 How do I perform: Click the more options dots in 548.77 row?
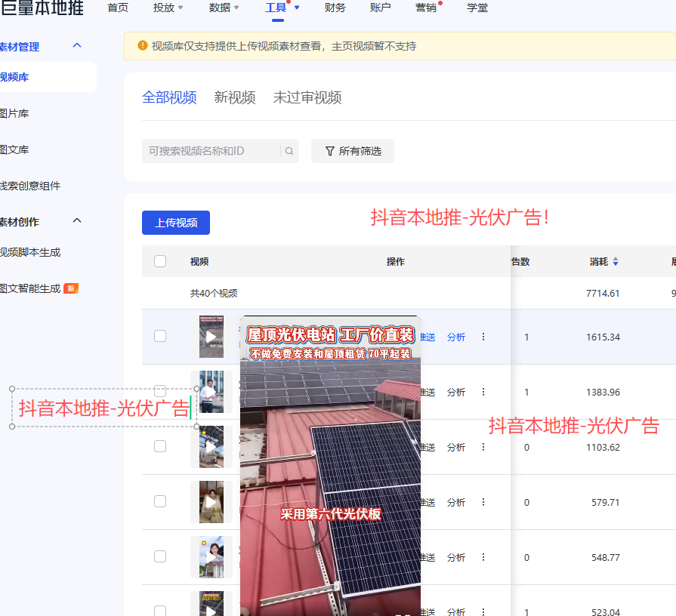tap(483, 557)
